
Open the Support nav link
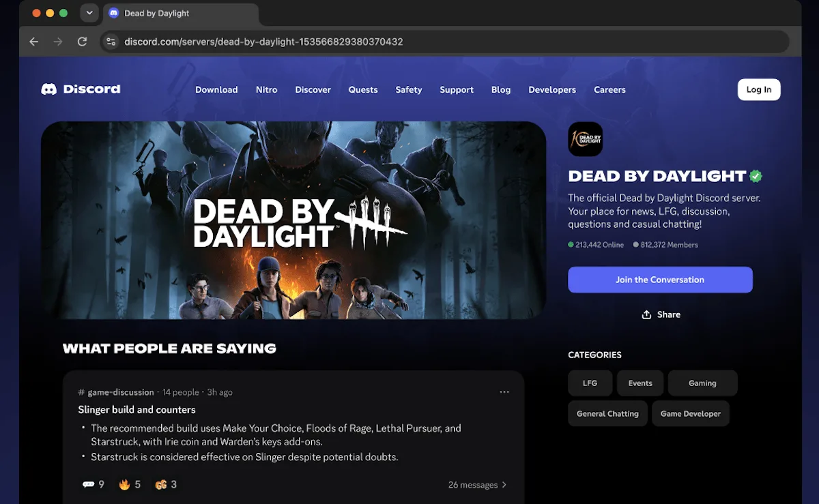click(457, 89)
